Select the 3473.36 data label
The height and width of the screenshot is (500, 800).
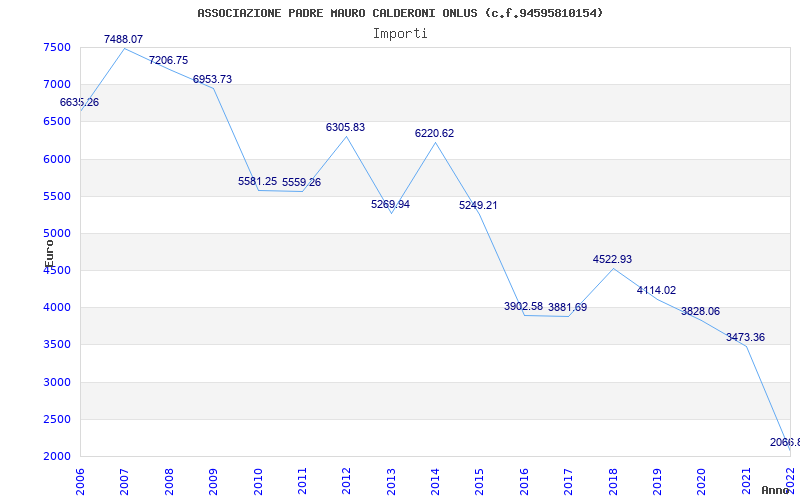(x=745, y=337)
